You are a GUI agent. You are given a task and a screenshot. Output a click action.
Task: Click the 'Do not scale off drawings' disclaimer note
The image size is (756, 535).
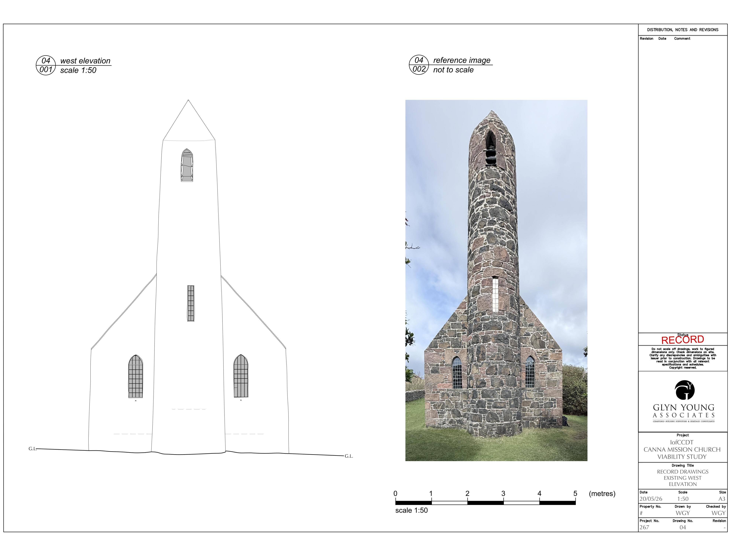coord(683,358)
